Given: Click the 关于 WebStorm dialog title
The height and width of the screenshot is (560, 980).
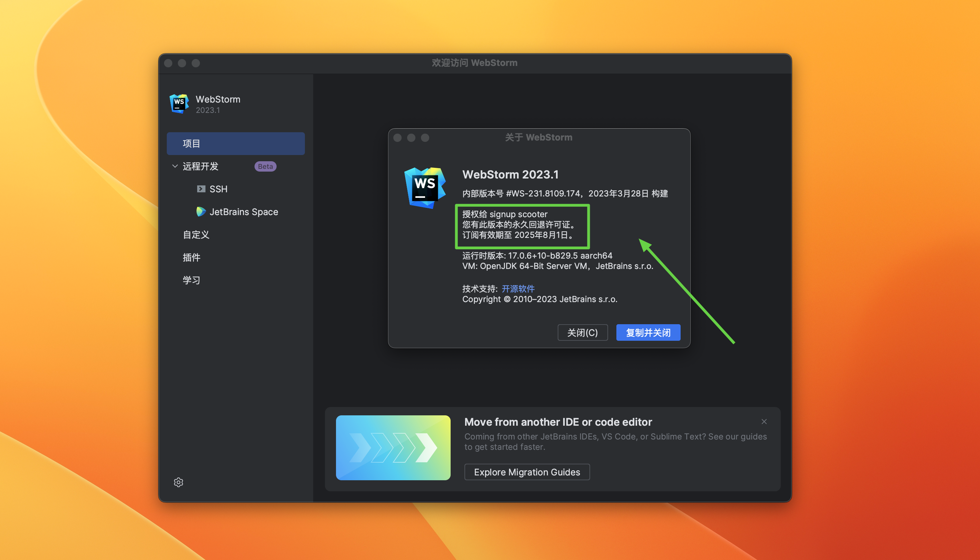Looking at the screenshot, I should pyautogui.click(x=538, y=137).
